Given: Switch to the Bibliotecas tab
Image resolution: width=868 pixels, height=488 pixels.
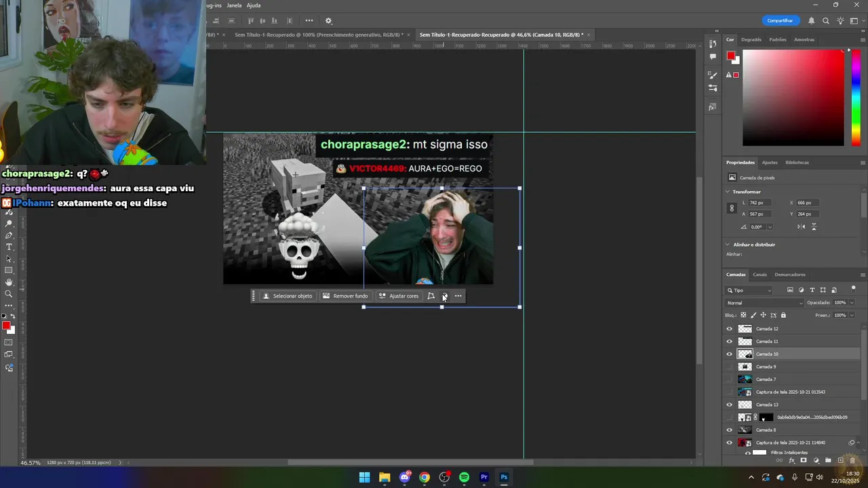Looking at the screenshot, I should tap(797, 163).
